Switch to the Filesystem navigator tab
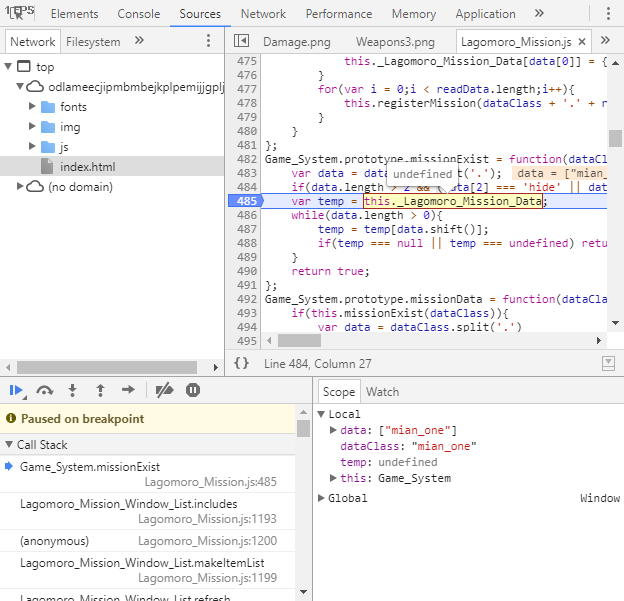The width and height of the screenshot is (624, 601). tap(93, 41)
